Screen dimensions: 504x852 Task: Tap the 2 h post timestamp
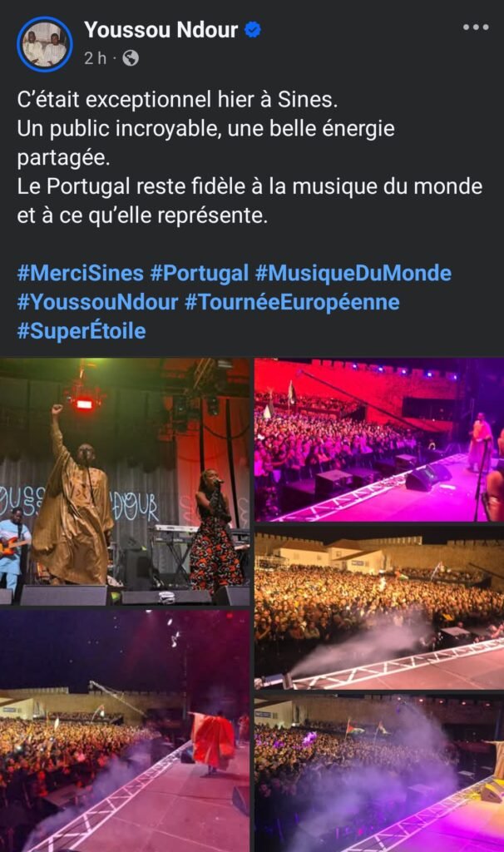95,57
